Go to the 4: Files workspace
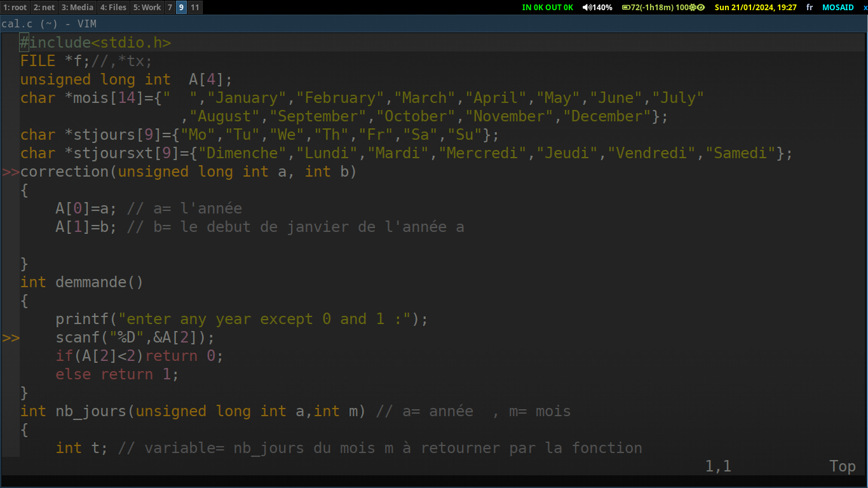The height and width of the screenshot is (488, 868). tap(113, 8)
